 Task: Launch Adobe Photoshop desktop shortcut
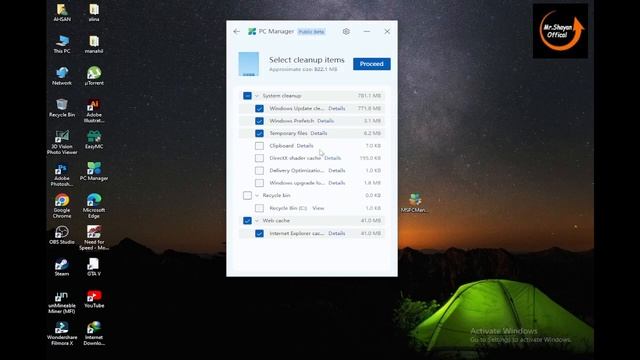62,174
